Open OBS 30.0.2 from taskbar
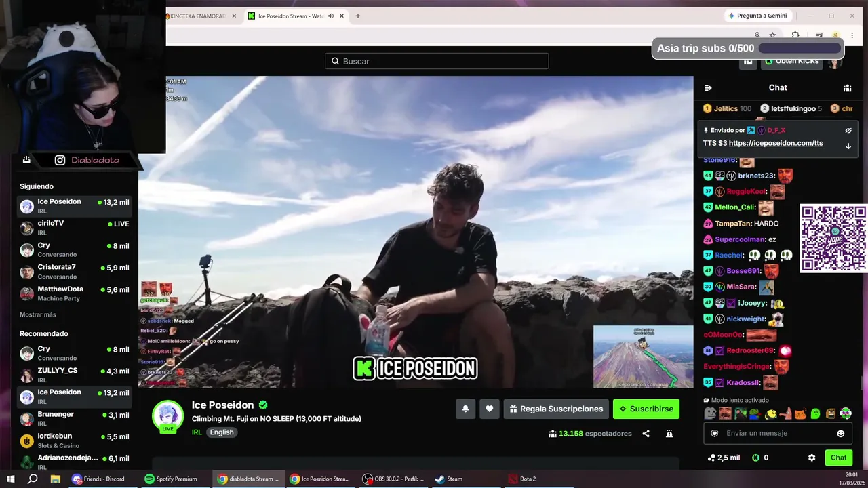The image size is (868, 488). 393,479
